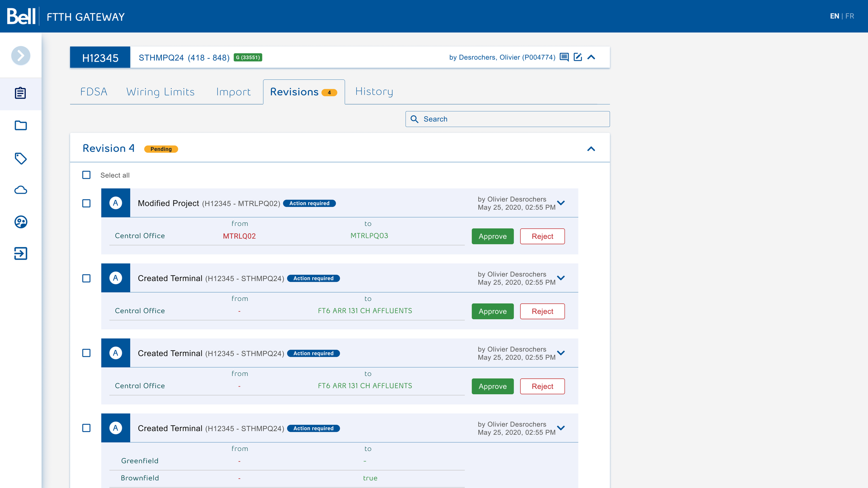Open the cloud icon in the sidebar
The image size is (868, 488).
click(x=20, y=190)
